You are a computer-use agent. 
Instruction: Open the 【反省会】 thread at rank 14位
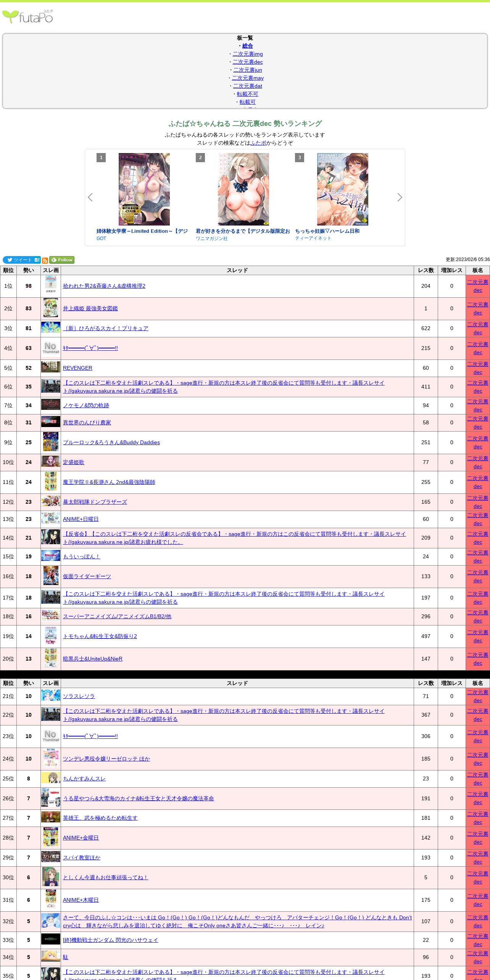coord(234,538)
